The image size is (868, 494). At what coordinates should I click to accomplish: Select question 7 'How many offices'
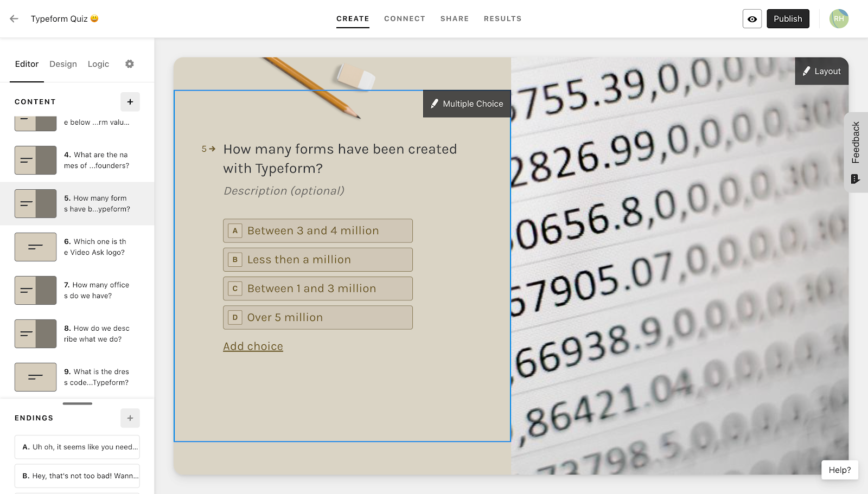(77, 290)
